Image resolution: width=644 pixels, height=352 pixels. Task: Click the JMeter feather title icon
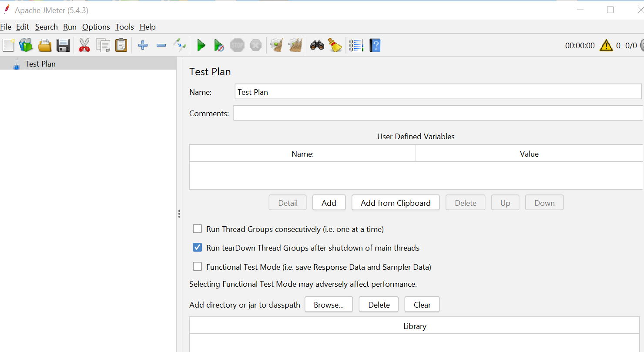(x=7, y=10)
